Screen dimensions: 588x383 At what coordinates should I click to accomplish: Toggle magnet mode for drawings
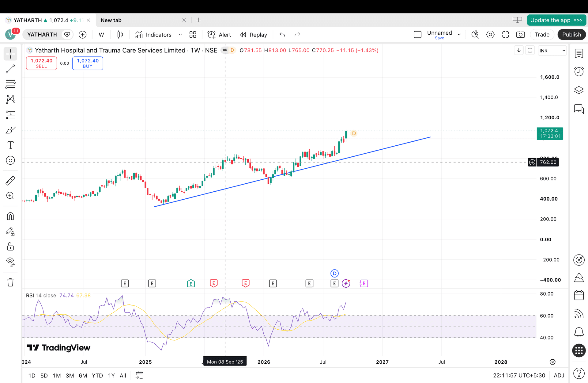(x=10, y=216)
